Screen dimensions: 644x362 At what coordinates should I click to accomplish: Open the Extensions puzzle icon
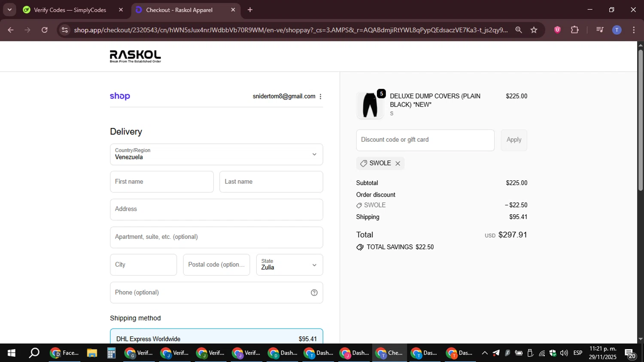tap(574, 30)
